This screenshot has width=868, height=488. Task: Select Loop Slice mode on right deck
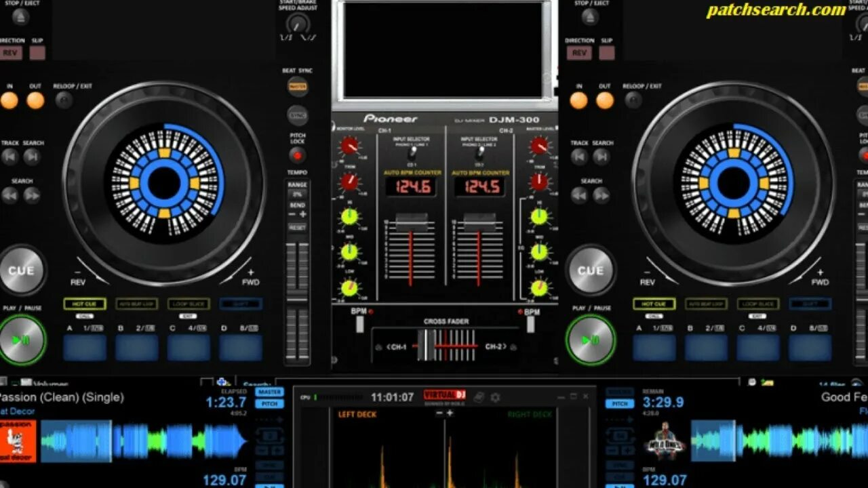click(x=757, y=304)
